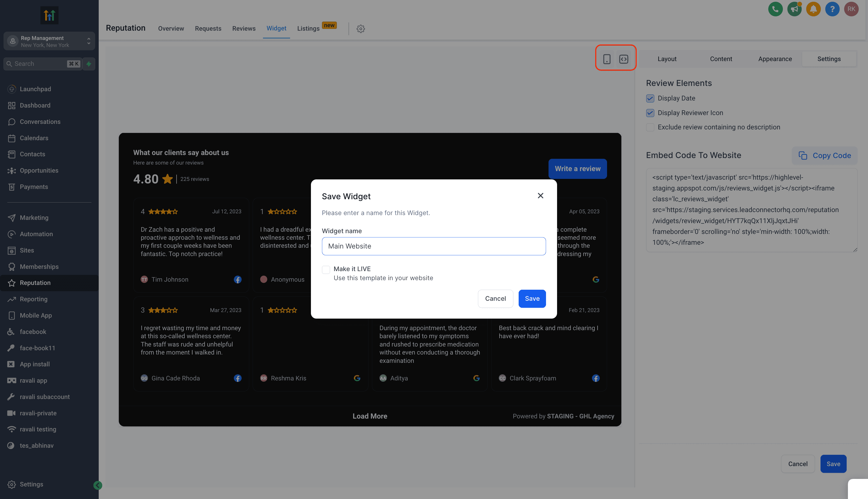Image resolution: width=868 pixels, height=499 pixels.
Task: Select the Widget tab
Action: coord(276,28)
